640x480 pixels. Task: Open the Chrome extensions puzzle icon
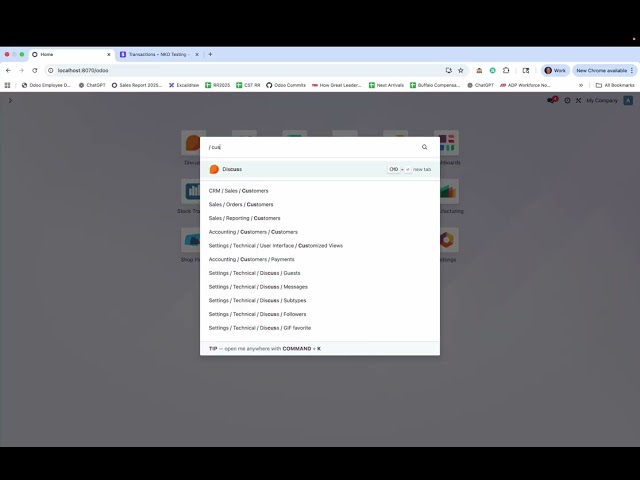[x=506, y=71]
